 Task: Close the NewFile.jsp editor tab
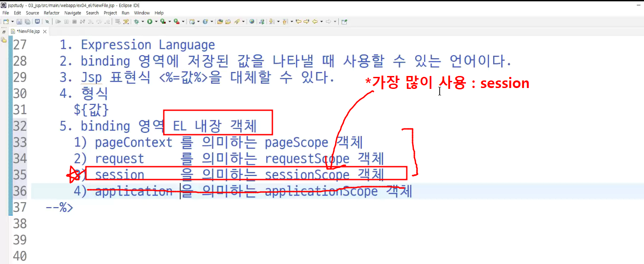click(x=45, y=32)
